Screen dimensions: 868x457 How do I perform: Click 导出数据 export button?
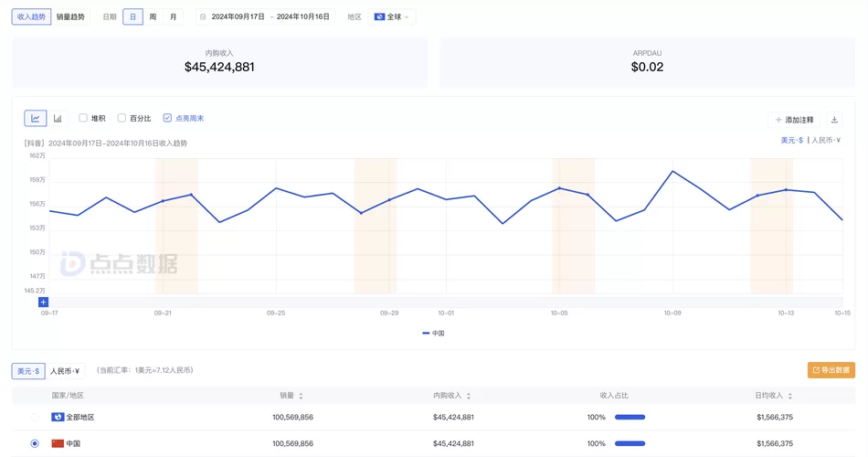tap(831, 370)
